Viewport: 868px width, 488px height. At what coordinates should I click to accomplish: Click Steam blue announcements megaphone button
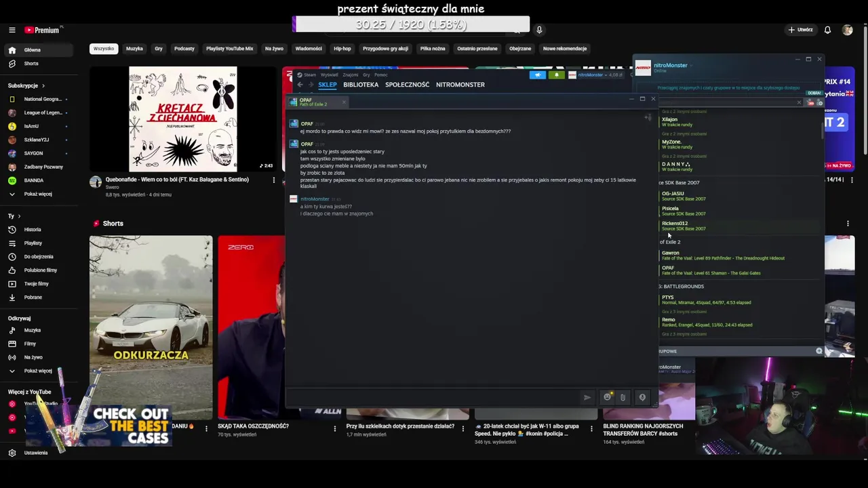pyautogui.click(x=538, y=75)
